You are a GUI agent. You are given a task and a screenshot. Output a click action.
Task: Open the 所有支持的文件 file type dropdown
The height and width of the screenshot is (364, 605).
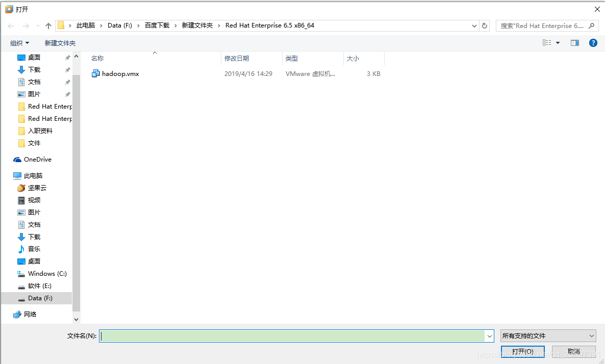pyautogui.click(x=548, y=336)
